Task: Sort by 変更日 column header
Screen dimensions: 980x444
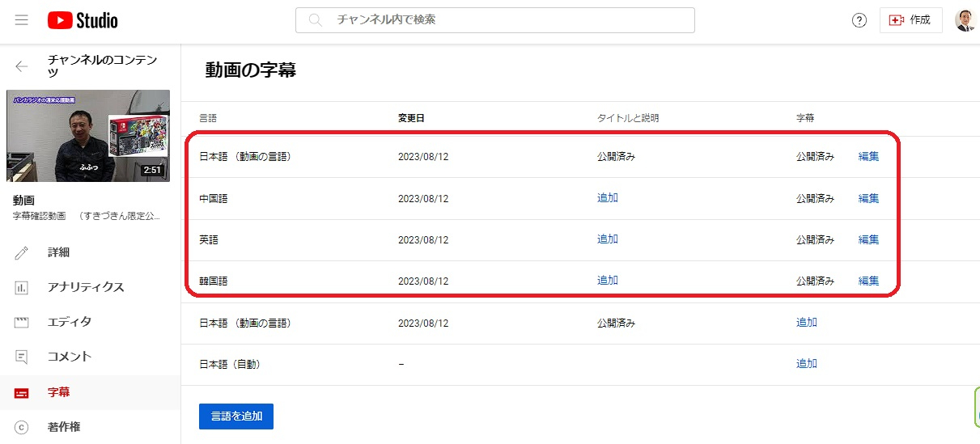Action: [411, 118]
